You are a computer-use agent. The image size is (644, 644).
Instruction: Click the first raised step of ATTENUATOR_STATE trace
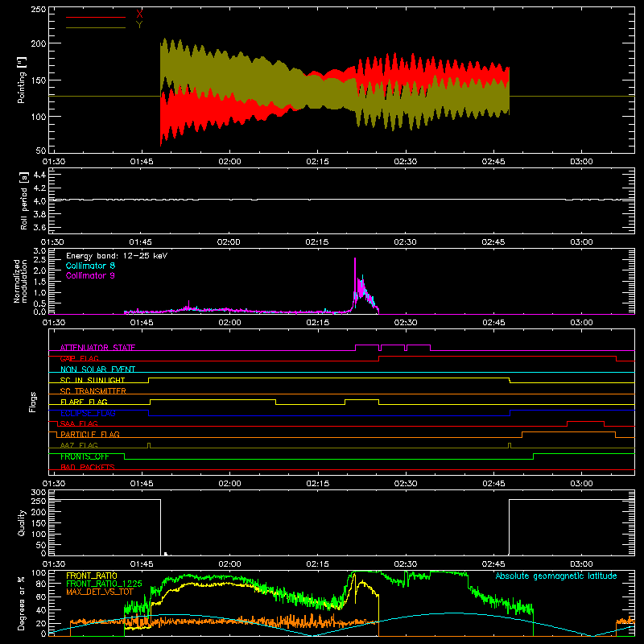click(367, 345)
